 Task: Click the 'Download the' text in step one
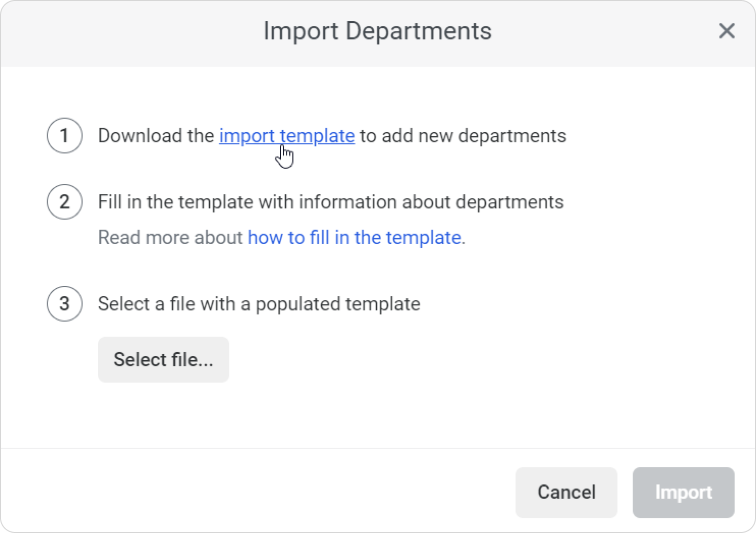[156, 136]
